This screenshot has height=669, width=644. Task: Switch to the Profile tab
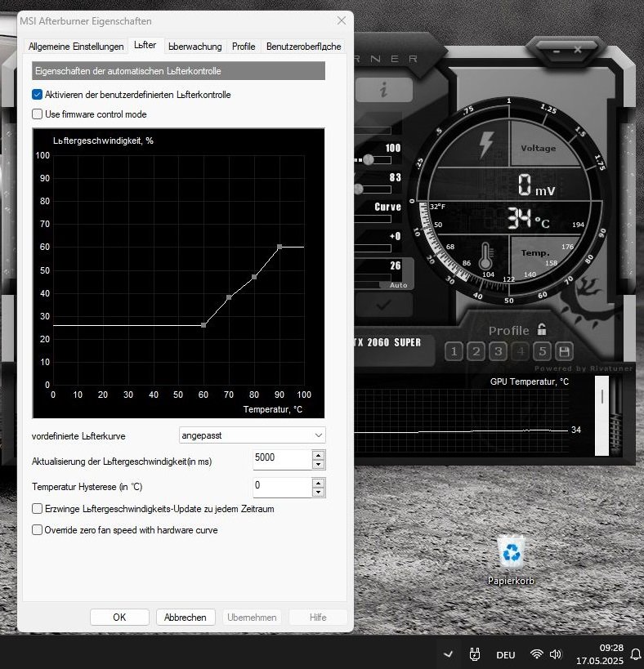(244, 47)
